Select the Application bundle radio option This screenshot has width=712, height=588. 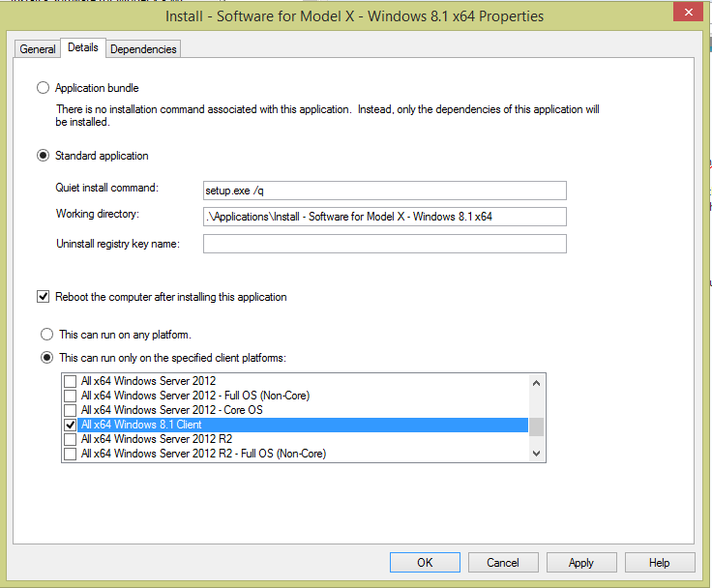coord(43,88)
